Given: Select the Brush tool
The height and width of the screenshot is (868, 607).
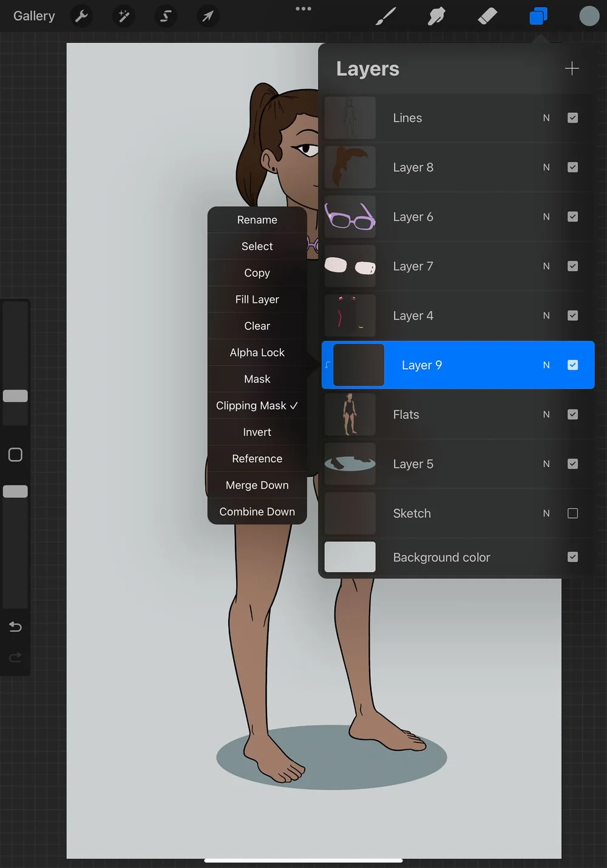Looking at the screenshot, I should pyautogui.click(x=385, y=16).
